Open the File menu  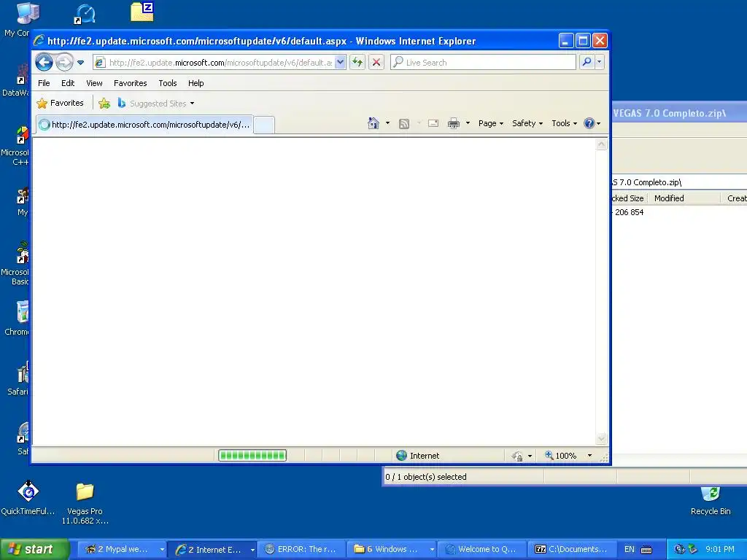[x=44, y=83]
